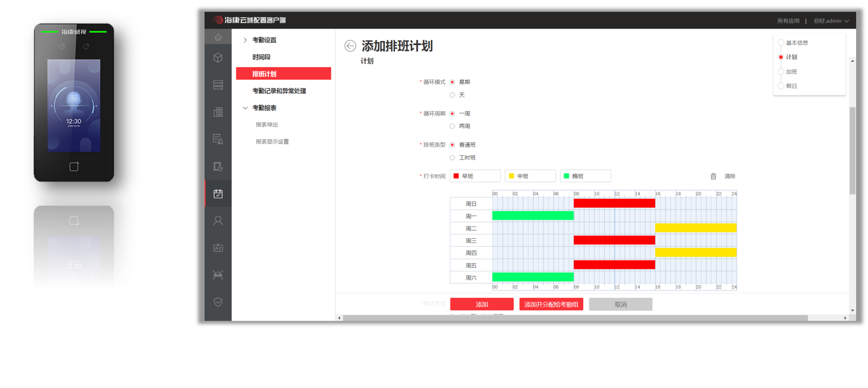This screenshot has height=388, width=868.
Task: Open the cube device icon in sidebar
Action: 218,58
